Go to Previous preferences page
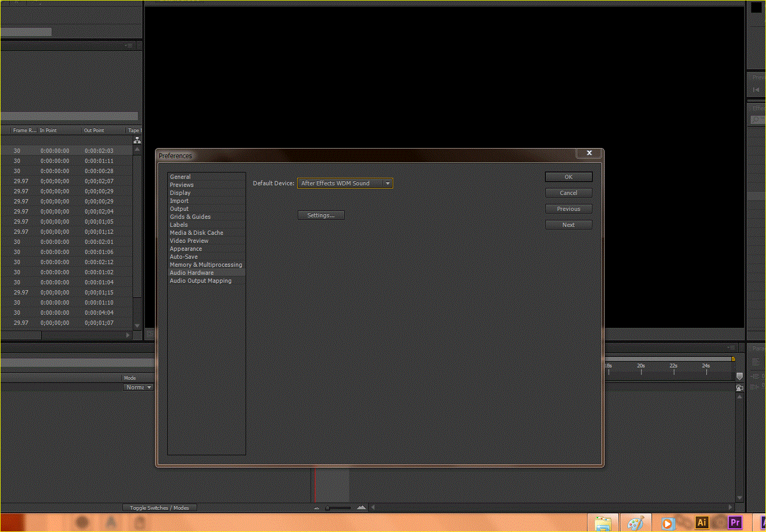This screenshot has height=532, width=766. click(568, 209)
